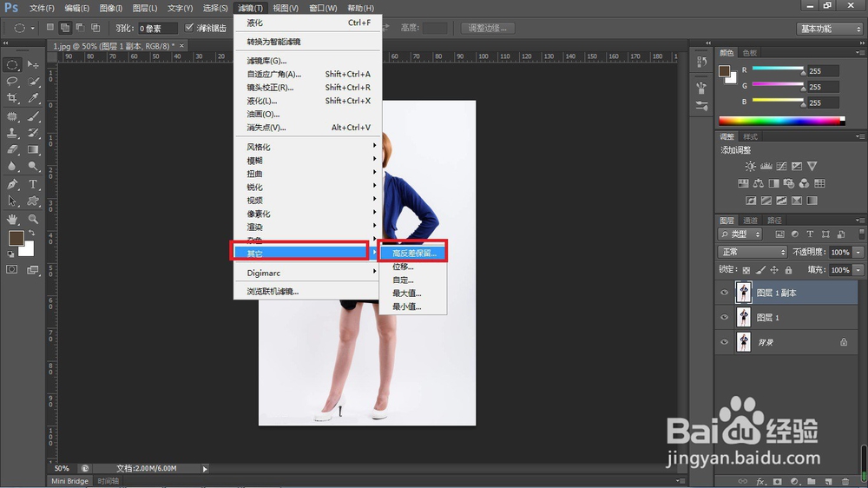
Task: Select the Quick Selection tool
Action: click(33, 82)
